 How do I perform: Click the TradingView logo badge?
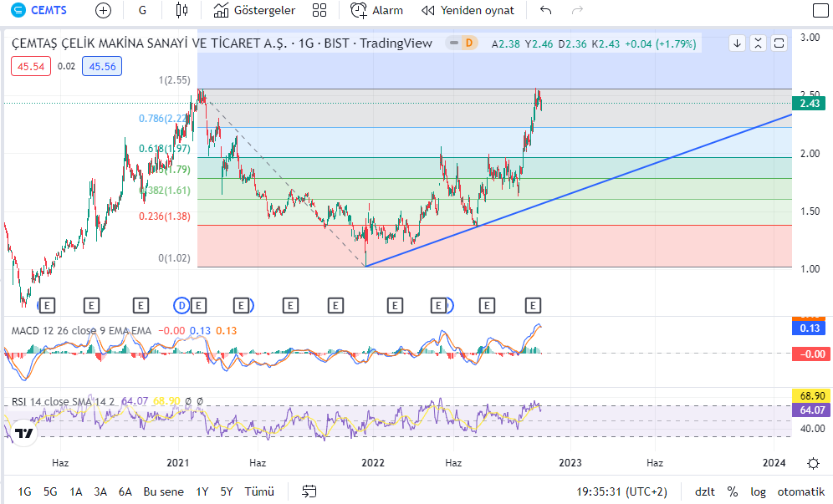coord(23,433)
